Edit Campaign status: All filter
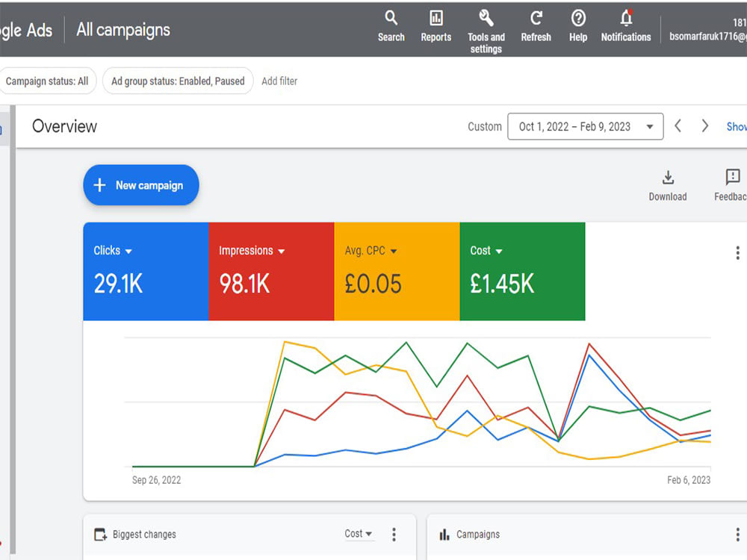The height and width of the screenshot is (560, 747). [47, 81]
